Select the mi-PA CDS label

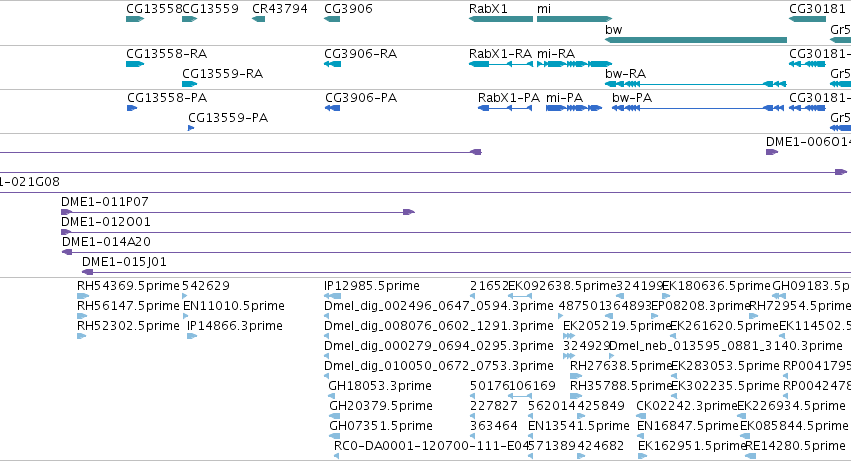click(x=564, y=98)
